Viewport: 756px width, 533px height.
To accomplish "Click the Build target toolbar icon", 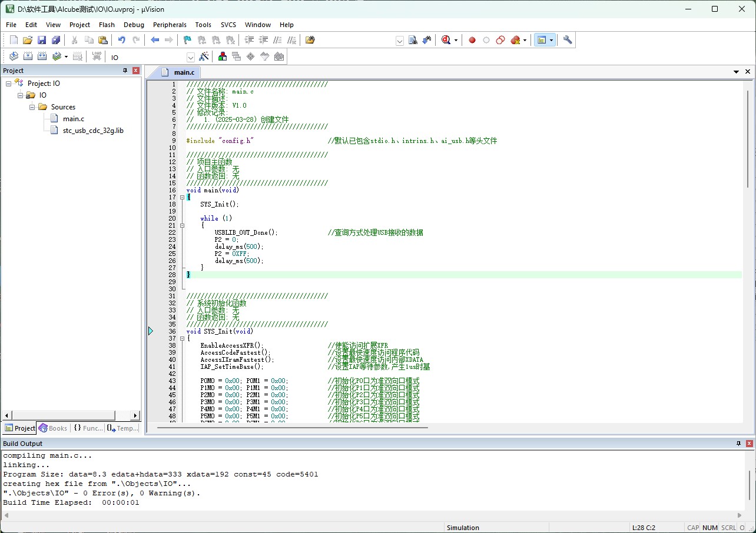I will 28,57.
